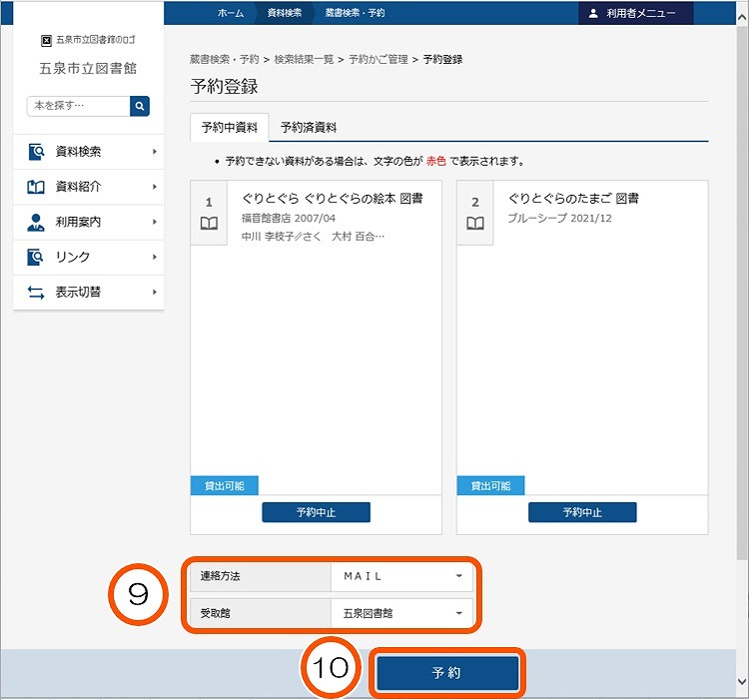Go to ホーム in top navigation
The image size is (749, 700).
pos(231,13)
